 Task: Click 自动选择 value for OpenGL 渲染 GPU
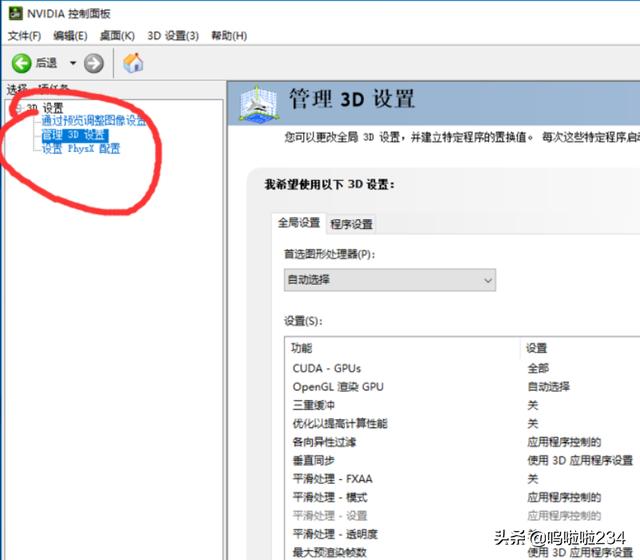pos(549,387)
